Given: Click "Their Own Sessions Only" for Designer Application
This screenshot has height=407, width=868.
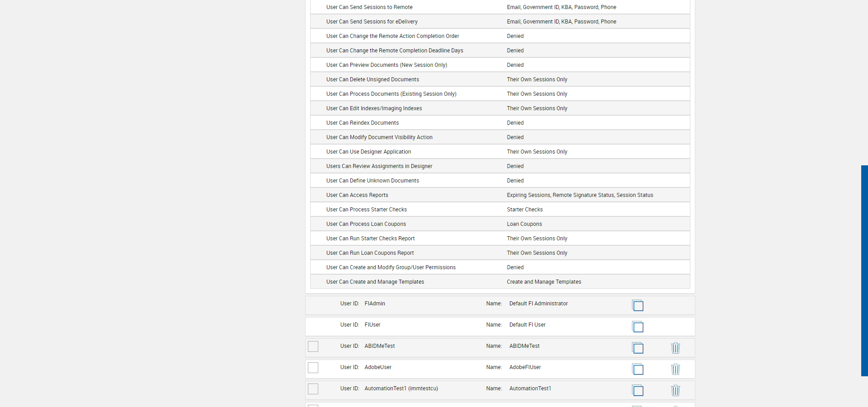Looking at the screenshot, I should pyautogui.click(x=537, y=152).
